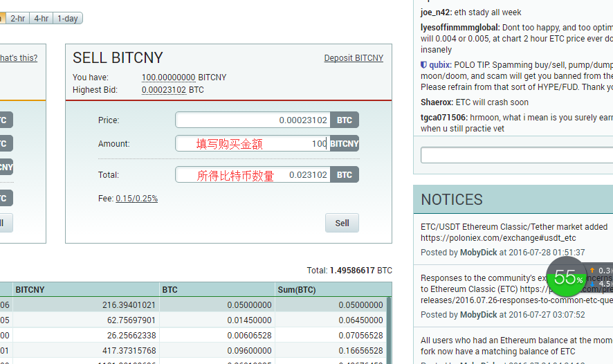This screenshot has height=364, width=613.
Task: Click the moderator shield icon beside qubix
Action: 424,65
